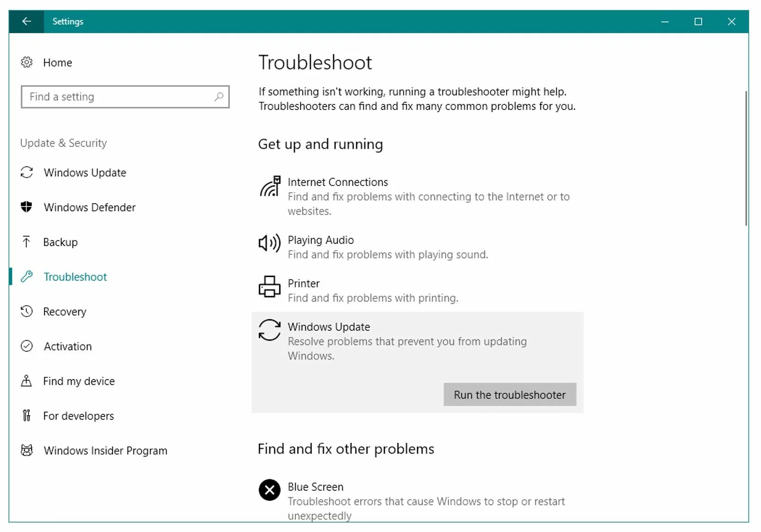Click the Windows Update sync icon in sidebar

click(27, 172)
